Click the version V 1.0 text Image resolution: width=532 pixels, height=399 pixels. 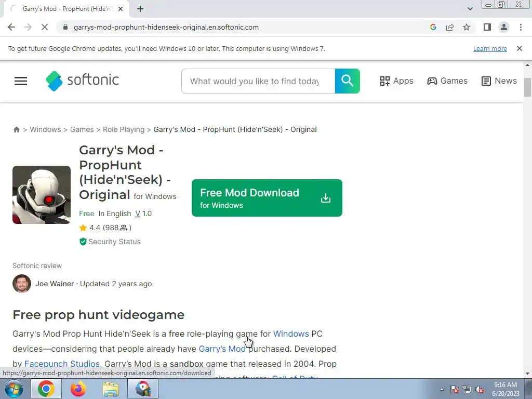(143, 214)
